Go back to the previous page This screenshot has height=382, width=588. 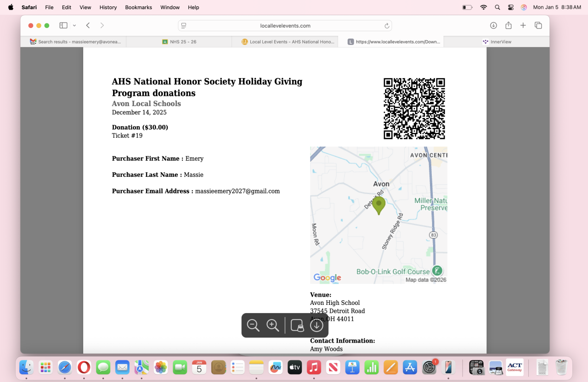[x=88, y=26]
